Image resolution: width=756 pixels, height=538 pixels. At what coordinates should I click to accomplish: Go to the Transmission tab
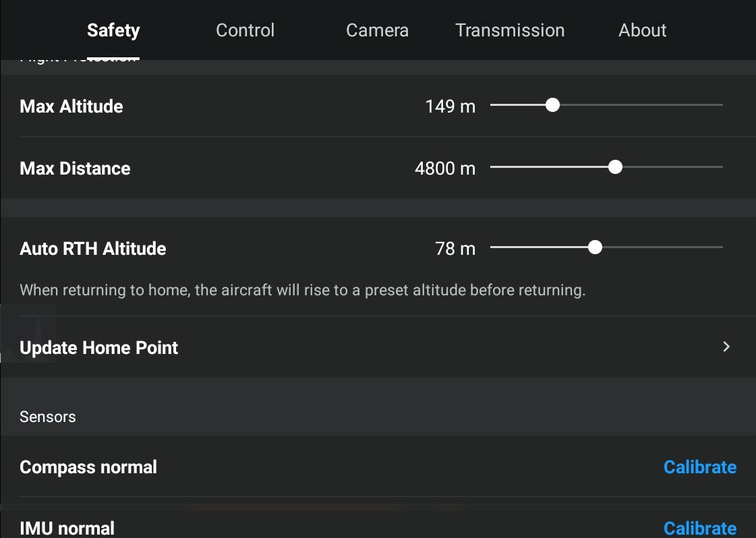click(x=510, y=30)
